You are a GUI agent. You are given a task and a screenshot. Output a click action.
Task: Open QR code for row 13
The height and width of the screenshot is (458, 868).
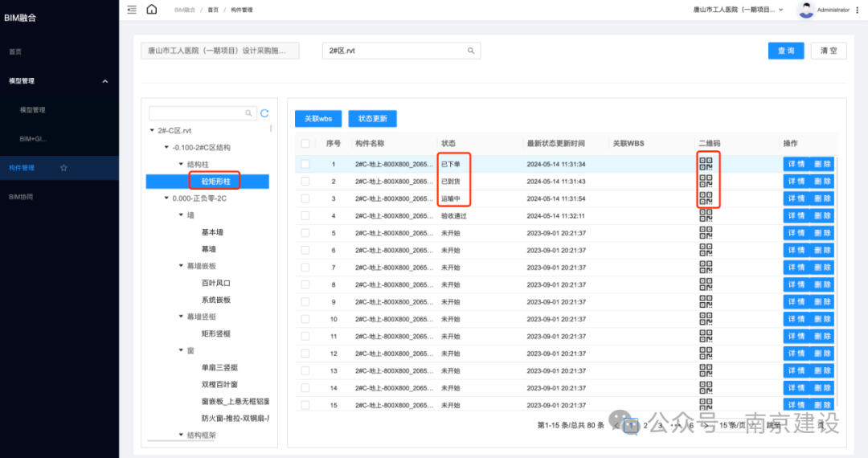tap(706, 370)
